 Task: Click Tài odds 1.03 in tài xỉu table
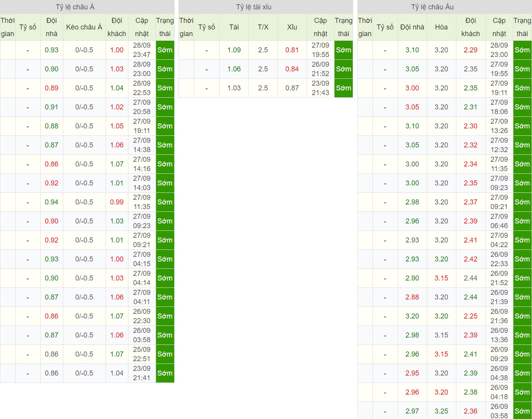click(234, 88)
